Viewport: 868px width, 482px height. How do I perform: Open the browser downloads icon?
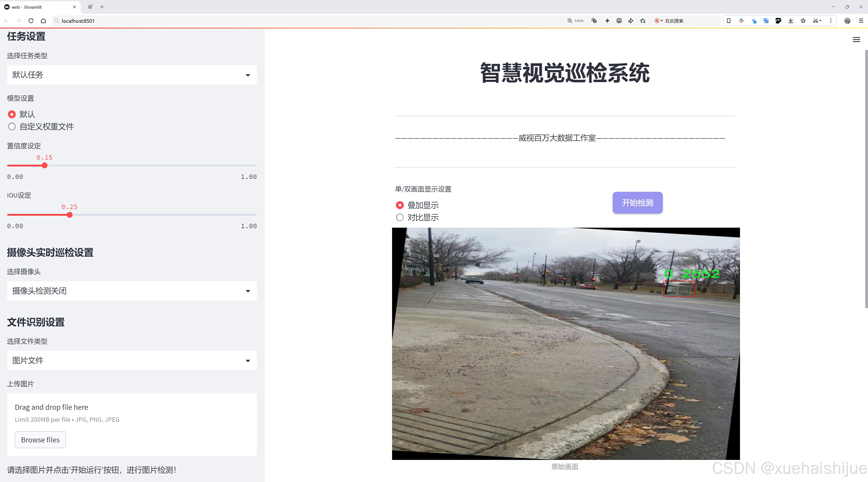[x=791, y=21]
